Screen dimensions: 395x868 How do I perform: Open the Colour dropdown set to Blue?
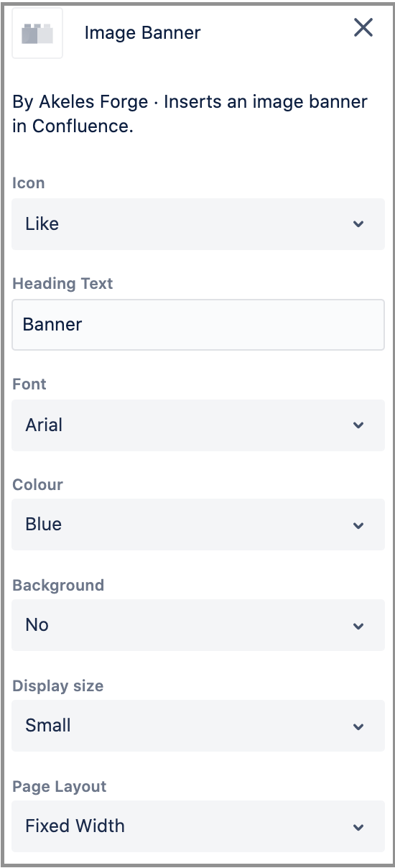(198, 525)
